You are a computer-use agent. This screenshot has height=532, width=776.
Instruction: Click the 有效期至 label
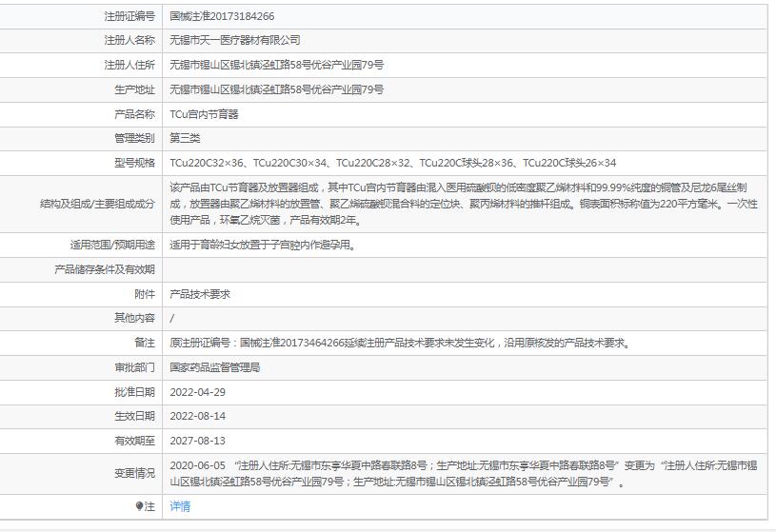coord(134,441)
